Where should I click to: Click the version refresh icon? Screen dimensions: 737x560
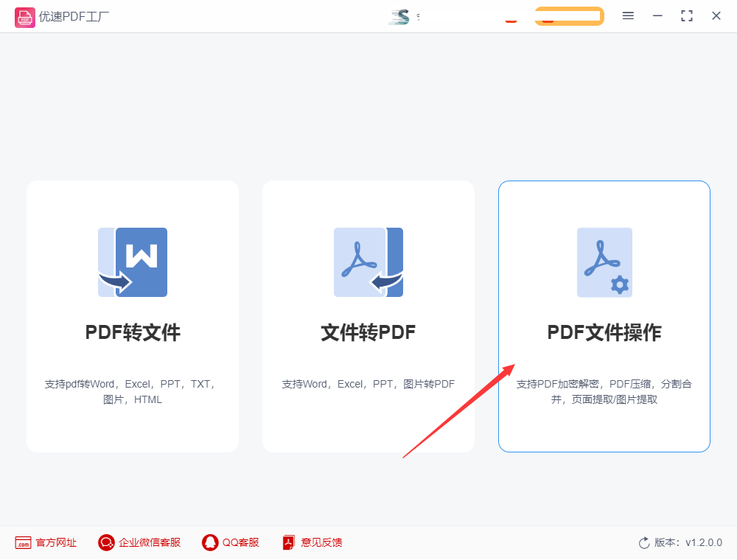tap(644, 542)
